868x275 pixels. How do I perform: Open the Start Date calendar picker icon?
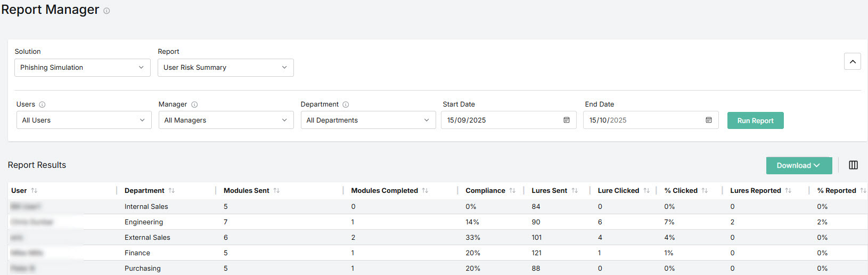(x=567, y=120)
